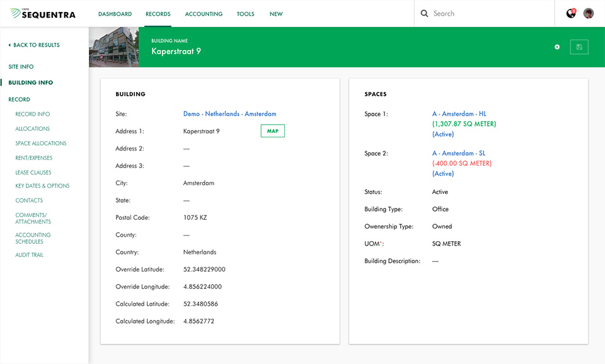
Task: Click the Building Type value Office
Action: (441, 209)
